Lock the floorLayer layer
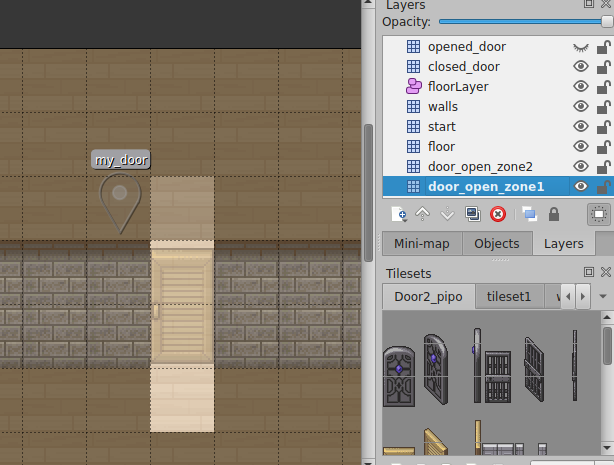The height and width of the screenshot is (465, 614). coord(603,87)
